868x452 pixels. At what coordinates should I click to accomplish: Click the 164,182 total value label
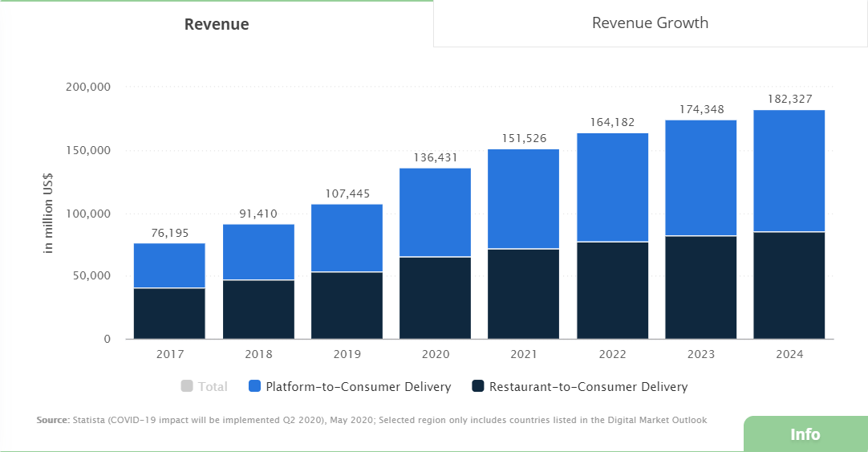612,122
